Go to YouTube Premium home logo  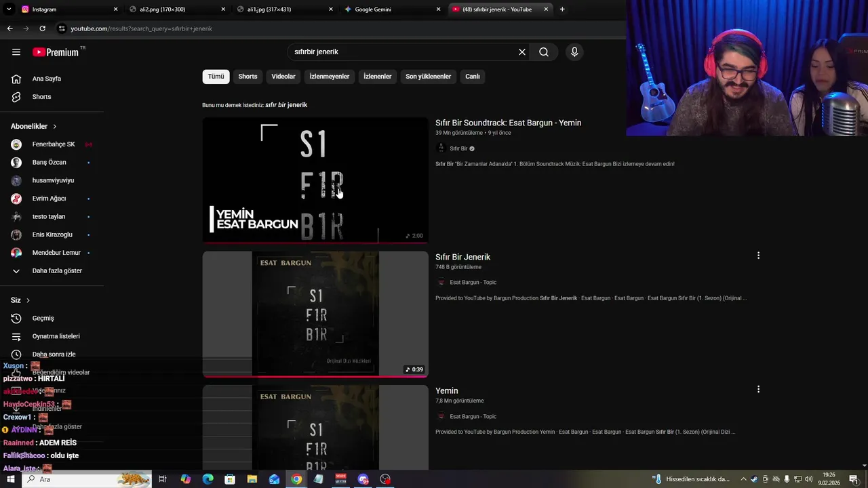click(56, 52)
